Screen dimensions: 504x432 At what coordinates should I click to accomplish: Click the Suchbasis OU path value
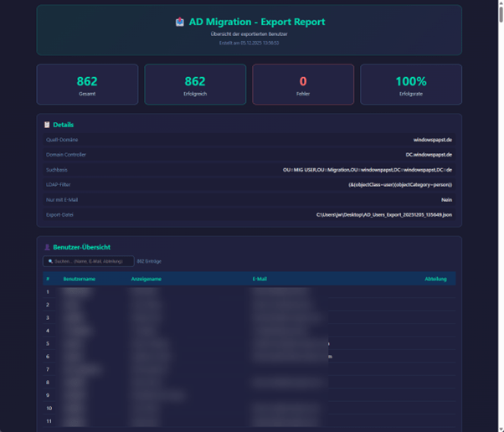tap(368, 170)
